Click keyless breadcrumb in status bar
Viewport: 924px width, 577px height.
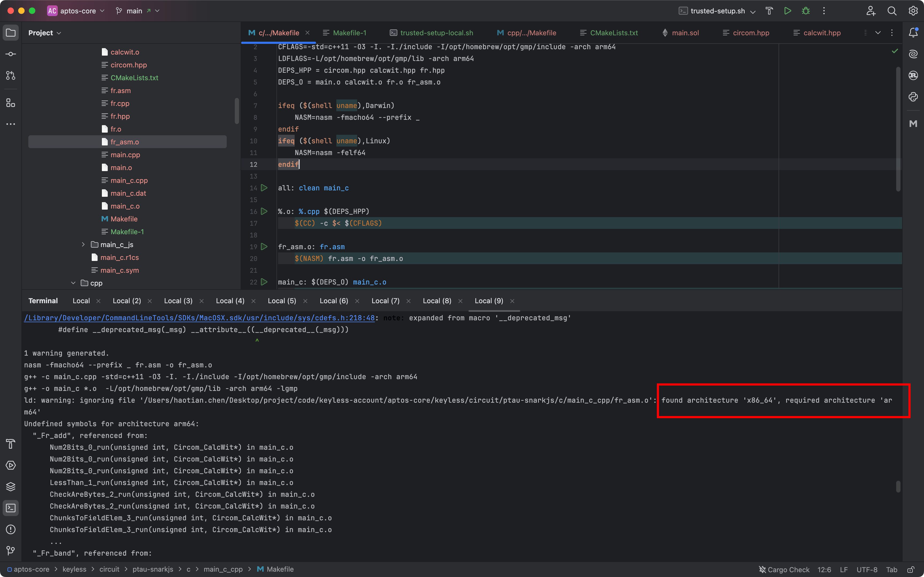(x=74, y=569)
